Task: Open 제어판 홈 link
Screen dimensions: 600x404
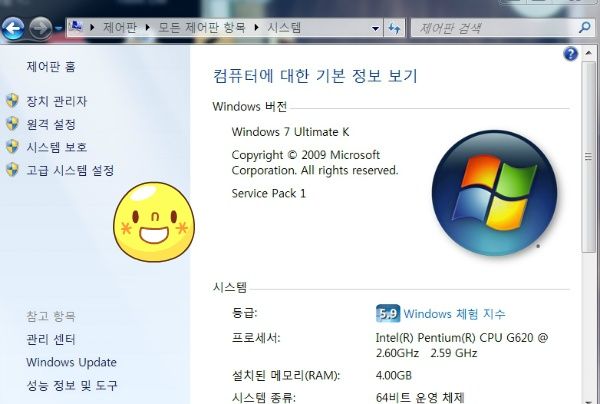Action: pyautogui.click(x=51, y=67)
